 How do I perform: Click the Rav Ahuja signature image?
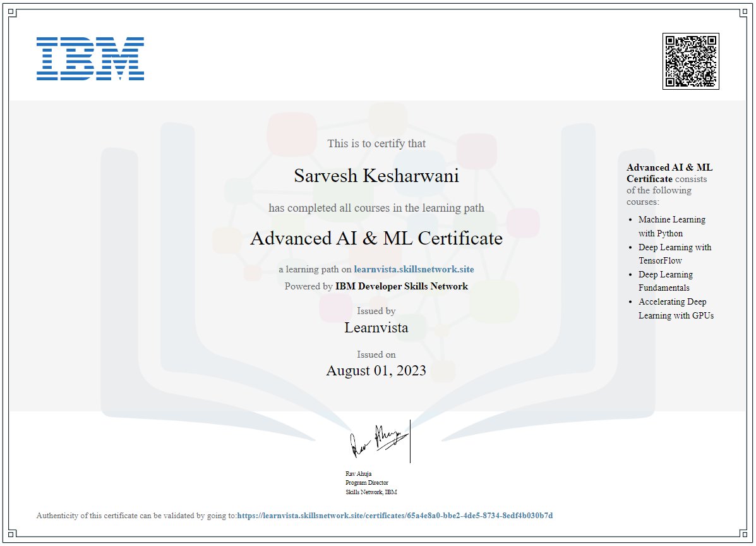[x=380, y=441]
